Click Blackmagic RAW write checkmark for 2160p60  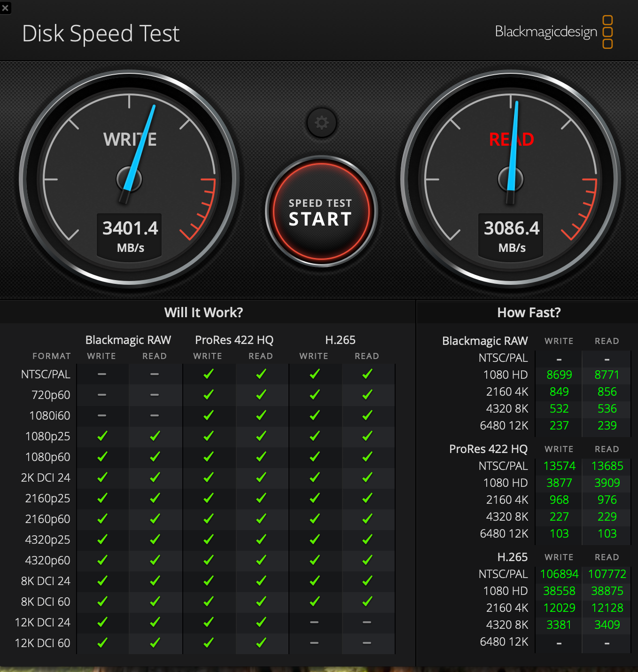point(102,519)
